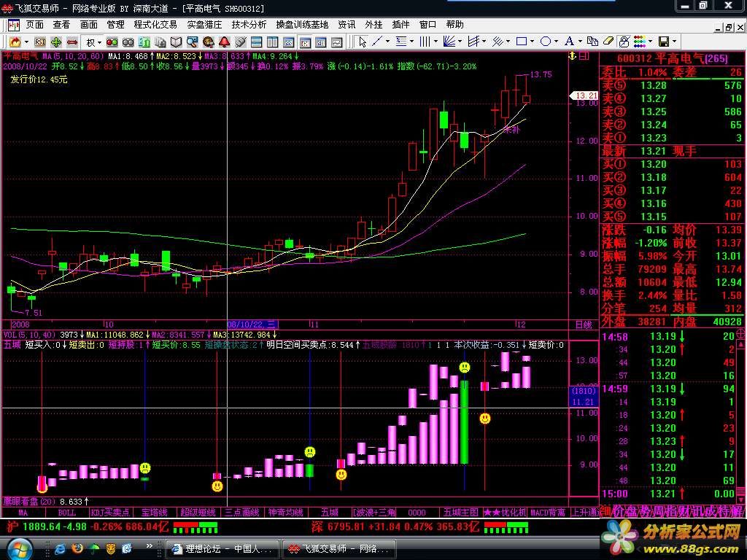Select the arrow pointer drawing tool

point(363,42)
